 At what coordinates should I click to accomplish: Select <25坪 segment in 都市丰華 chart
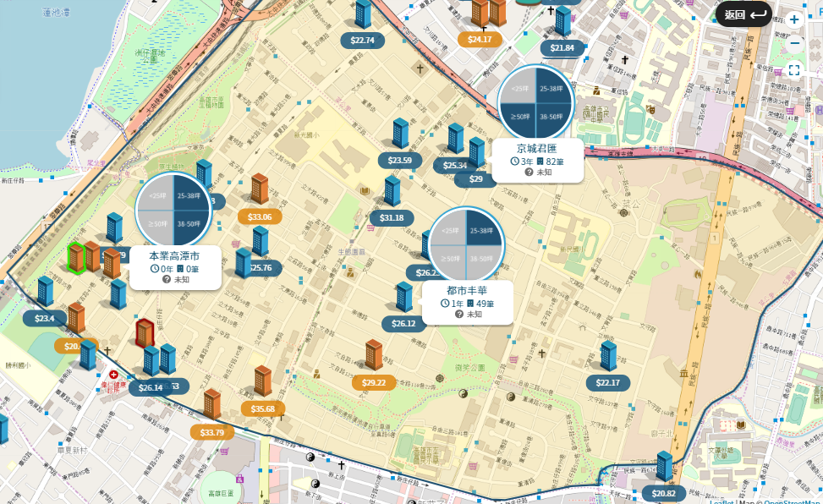pyautogui.click(x=449, y=229)
